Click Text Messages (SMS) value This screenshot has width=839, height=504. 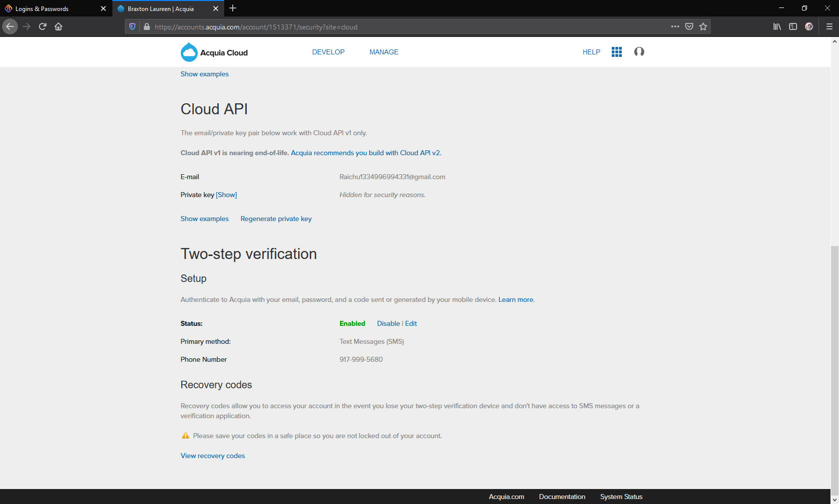click(372, 341)
